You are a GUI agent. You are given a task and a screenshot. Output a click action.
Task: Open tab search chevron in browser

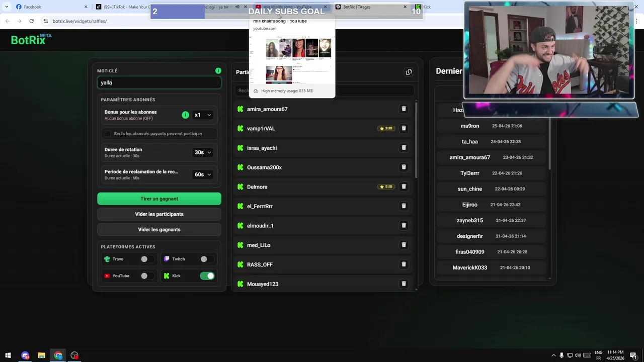[7, 7]
